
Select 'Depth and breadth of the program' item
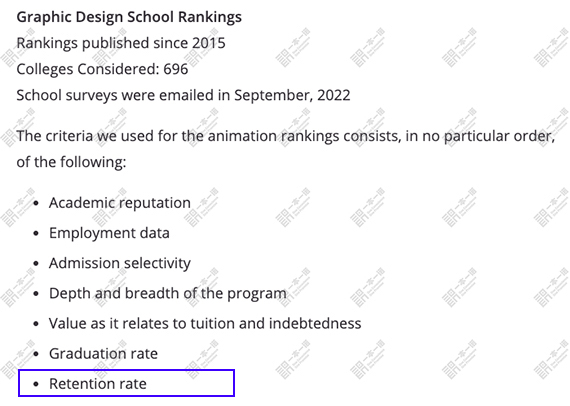[168, 293]
